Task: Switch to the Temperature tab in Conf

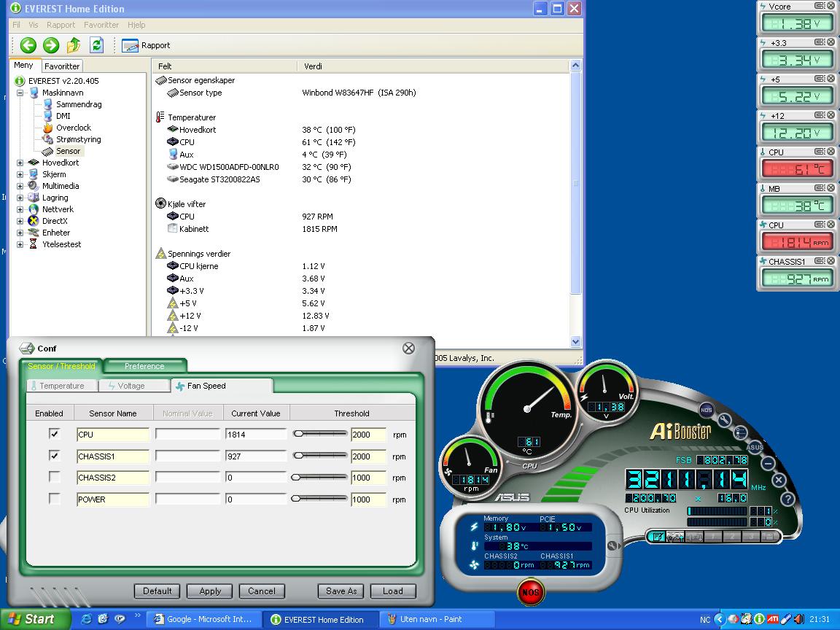Action: (61, 386)
